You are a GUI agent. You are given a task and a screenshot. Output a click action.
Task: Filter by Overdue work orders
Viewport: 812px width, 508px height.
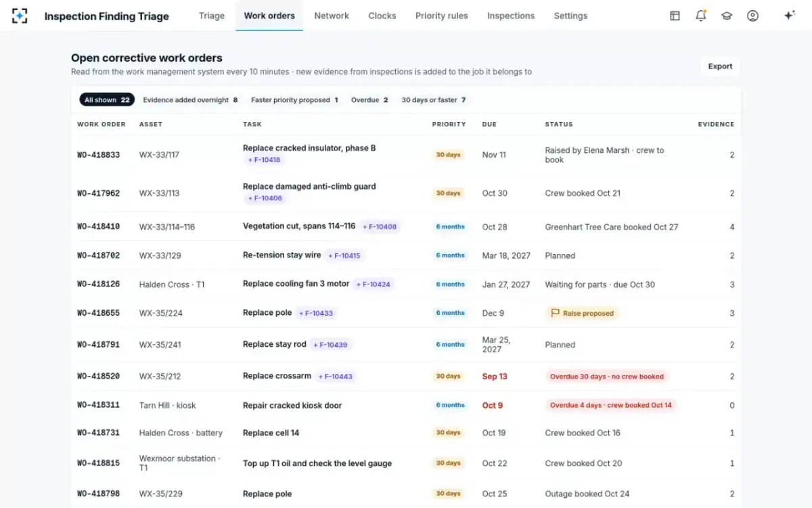pos(369,100)
